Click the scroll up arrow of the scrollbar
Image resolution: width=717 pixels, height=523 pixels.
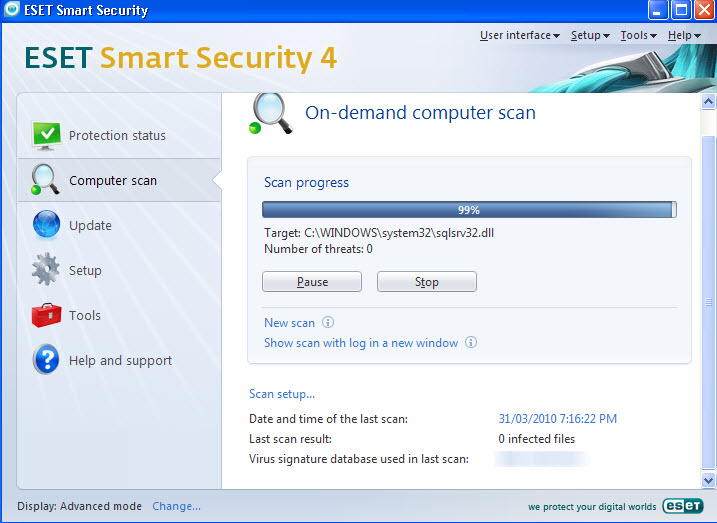click(708, 101)
